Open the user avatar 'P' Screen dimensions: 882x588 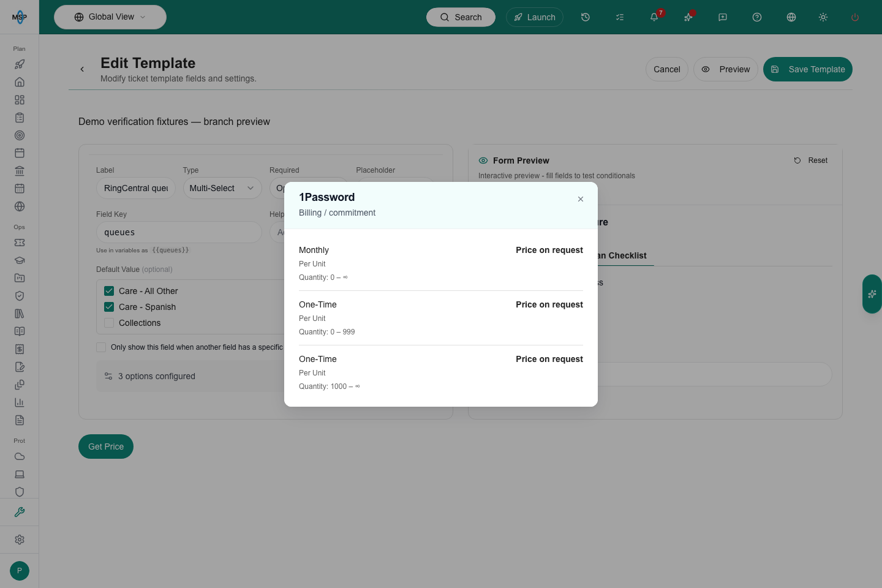pos(20,571)
